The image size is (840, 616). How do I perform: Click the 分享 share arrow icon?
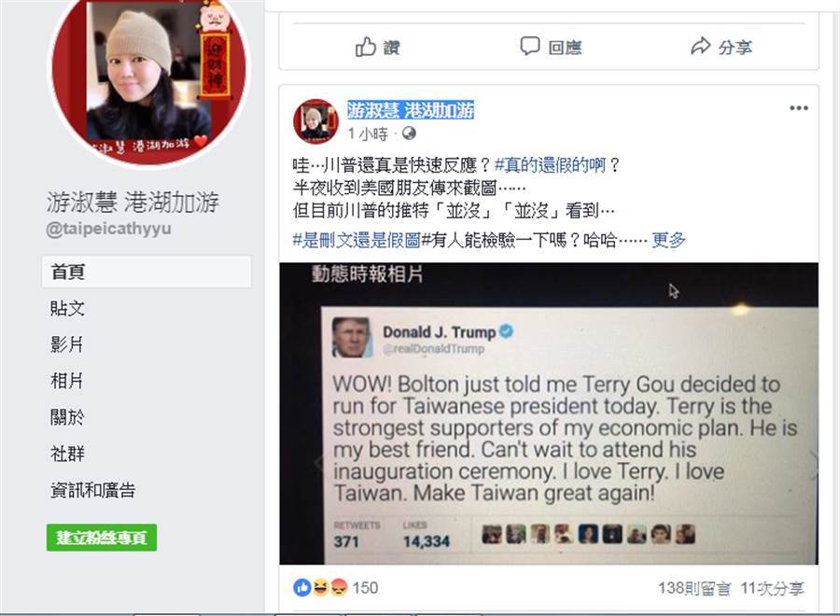(x=700, y=47)
